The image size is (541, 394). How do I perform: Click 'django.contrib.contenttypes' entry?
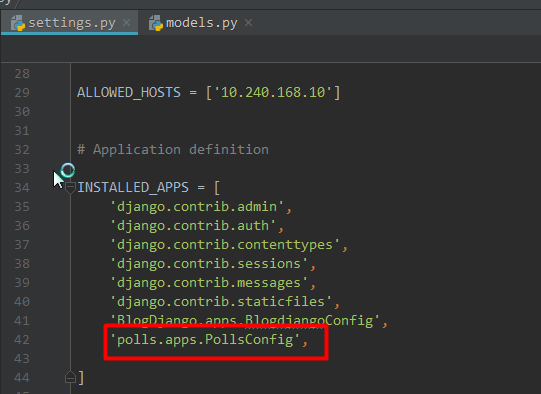(x=225, y=245)
